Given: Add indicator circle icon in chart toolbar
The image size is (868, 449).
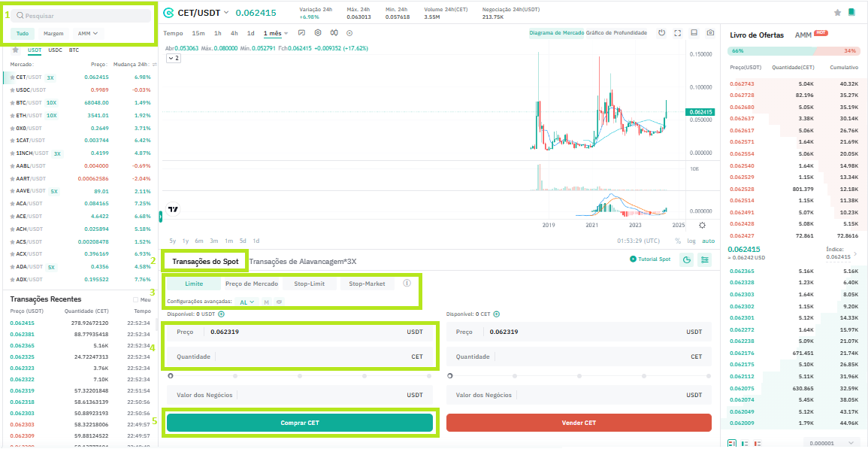Looking at the screenshot, I should click(349, 32).
